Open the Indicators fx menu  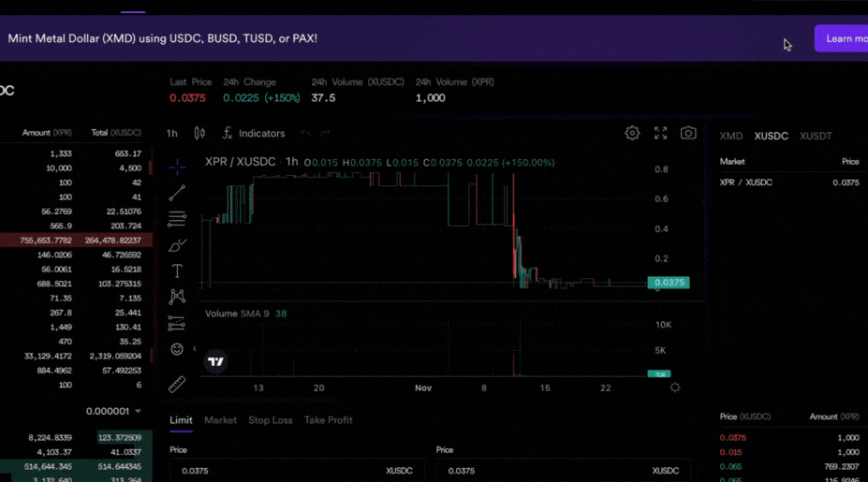coord(254,133)
